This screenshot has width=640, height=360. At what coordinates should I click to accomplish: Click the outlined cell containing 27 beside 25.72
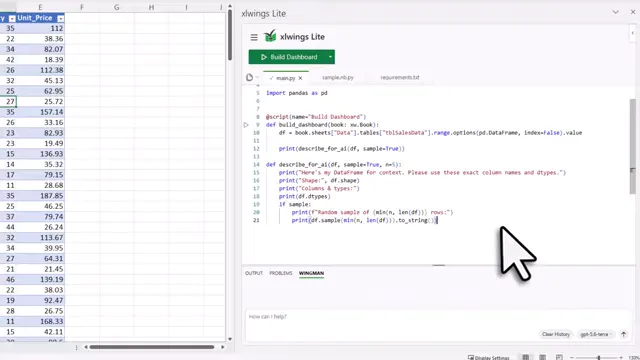(8, 102)
